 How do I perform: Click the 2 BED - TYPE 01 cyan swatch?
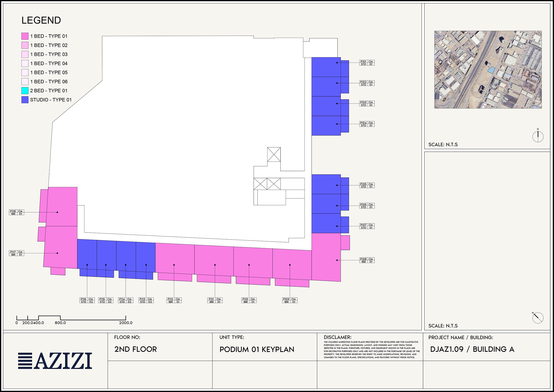pyautogui.click(x=25, y=91)
